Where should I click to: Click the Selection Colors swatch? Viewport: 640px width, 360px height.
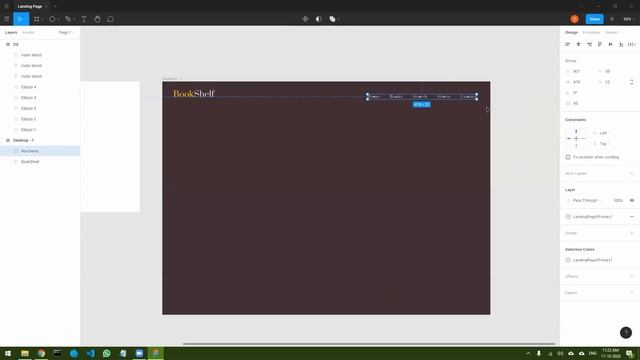click(568, 260)
